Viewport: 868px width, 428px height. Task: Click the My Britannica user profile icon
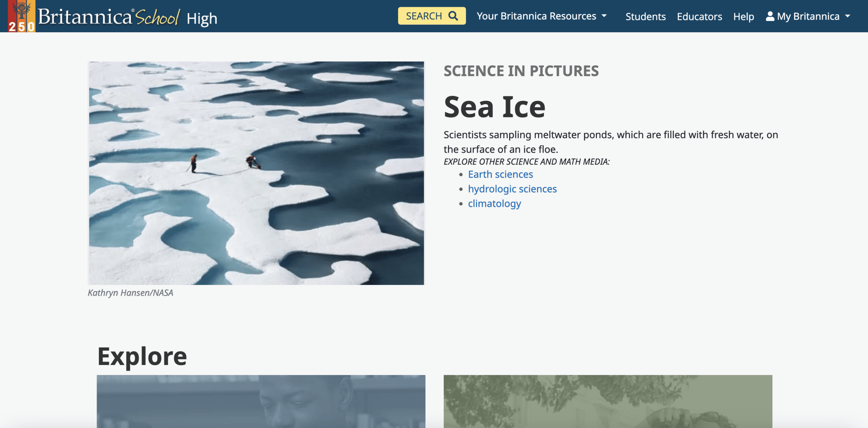coord(770,16)
